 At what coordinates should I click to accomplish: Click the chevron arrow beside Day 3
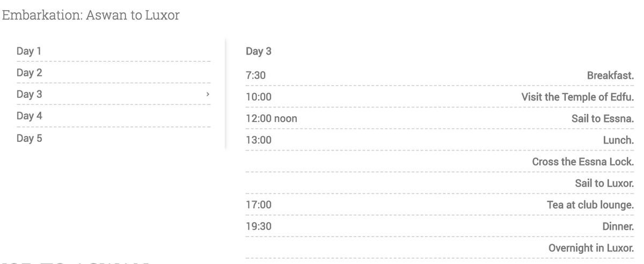tap(207, 95)
